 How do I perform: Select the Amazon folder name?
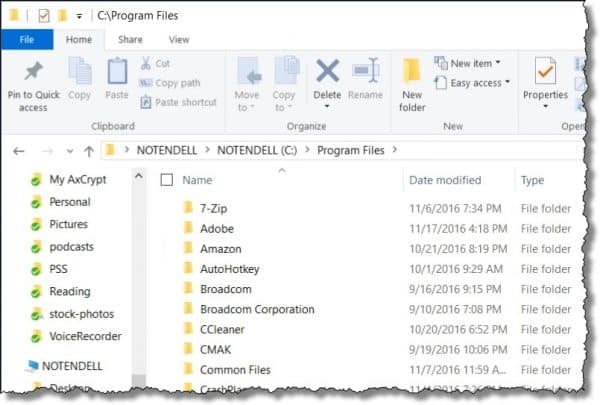(221, 249)
